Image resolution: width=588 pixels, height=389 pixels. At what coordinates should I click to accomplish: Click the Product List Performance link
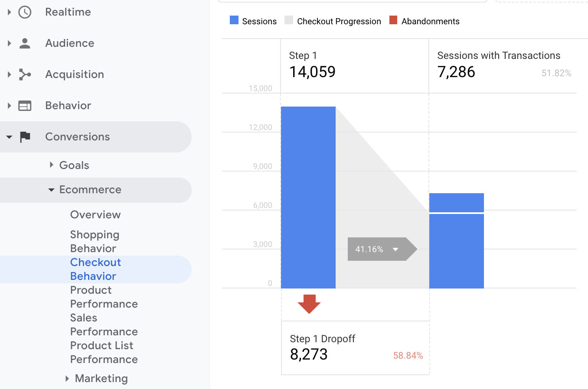click(104, 352)
